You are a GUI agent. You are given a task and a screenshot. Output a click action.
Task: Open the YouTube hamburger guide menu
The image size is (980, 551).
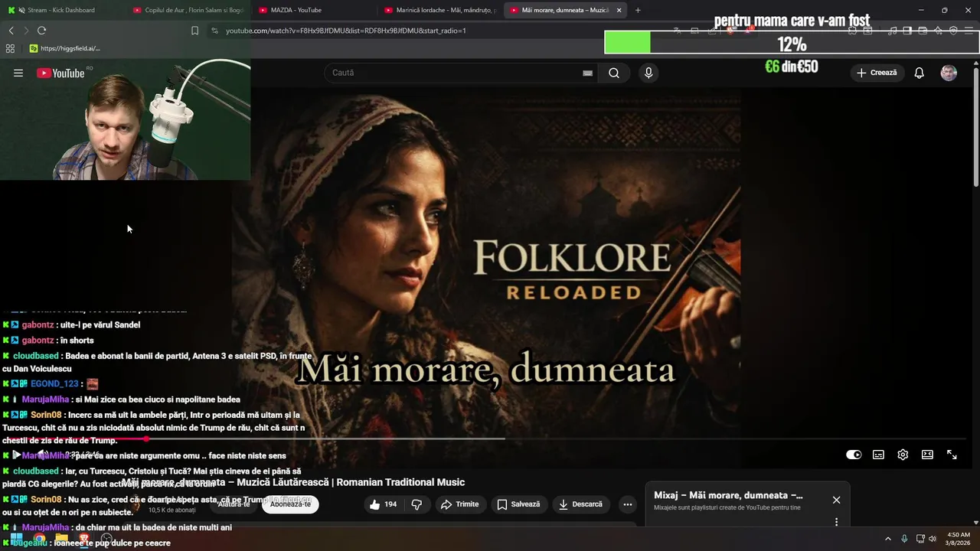click(x=18, y=73)
